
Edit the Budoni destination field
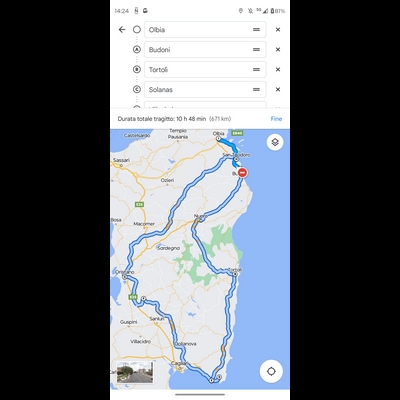[205, 50]
